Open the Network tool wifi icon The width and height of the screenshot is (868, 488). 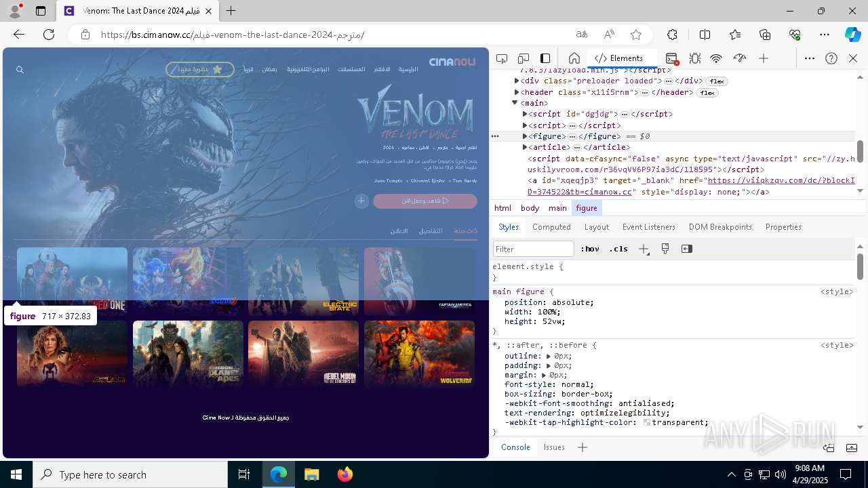click(716, 58)
